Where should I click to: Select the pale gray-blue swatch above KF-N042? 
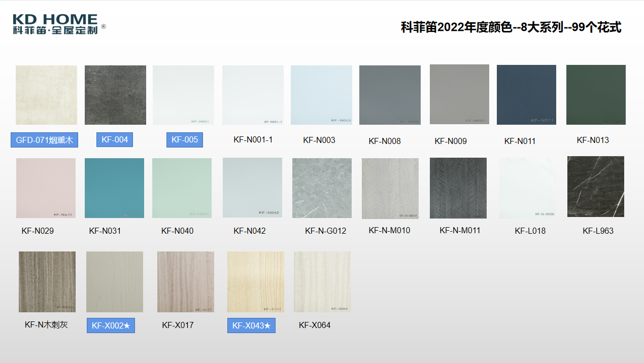(252, 188)
